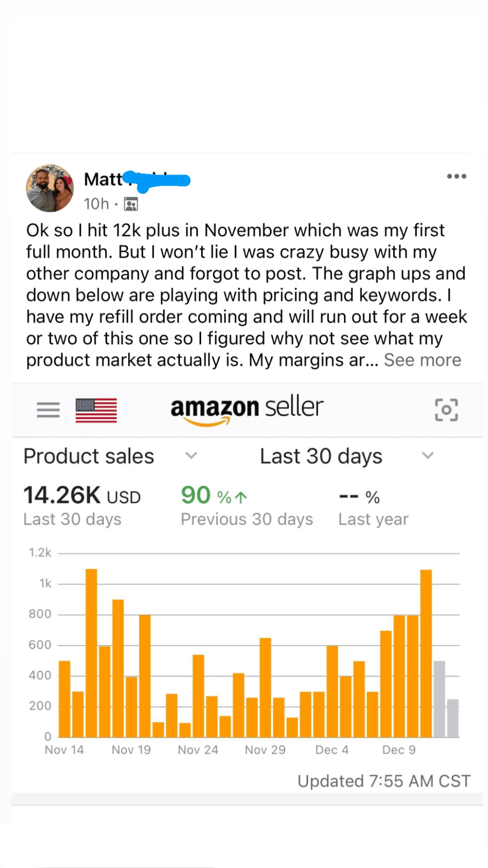The height and width of the screenshot is (868, 488).
Task: Tap the Nov 24 axis label
Action: coord(198,750)
